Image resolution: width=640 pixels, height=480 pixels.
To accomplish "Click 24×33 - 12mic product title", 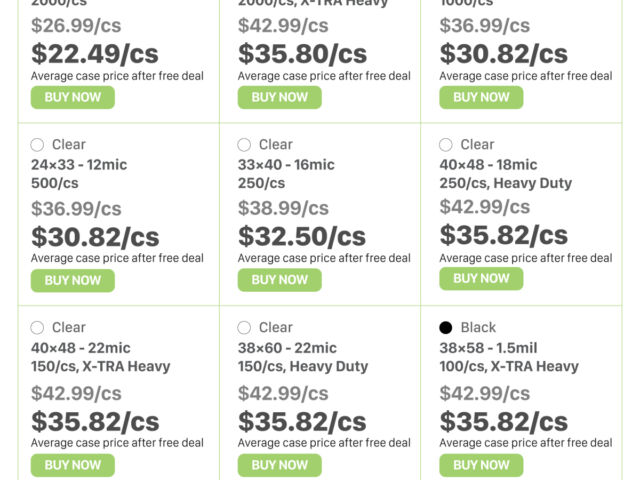I will pos(79,165).
